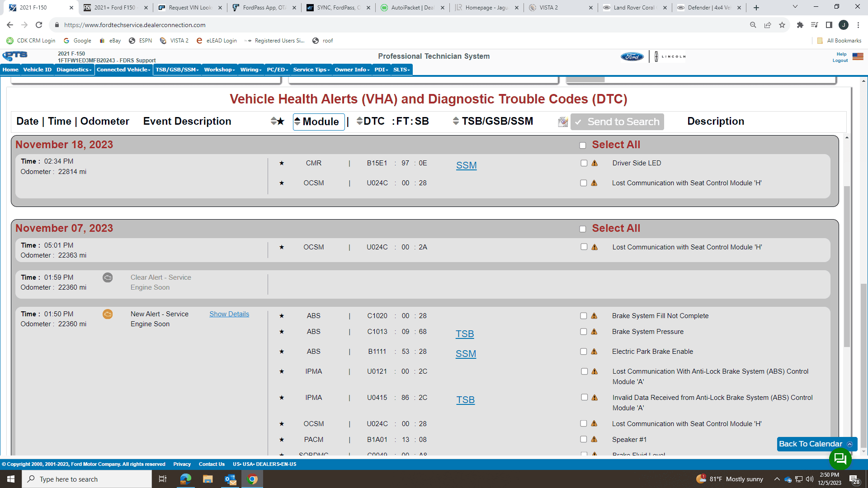The image size is (868, 488).
Task: Check the Select All box for November 18
Action: (x=583, y=145)
